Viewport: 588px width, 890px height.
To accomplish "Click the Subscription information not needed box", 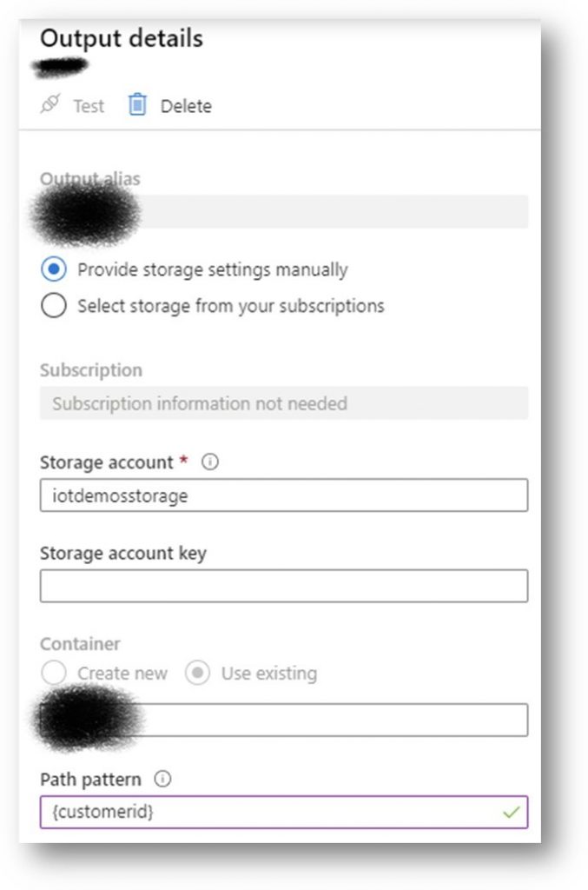I will coord(284,403).
